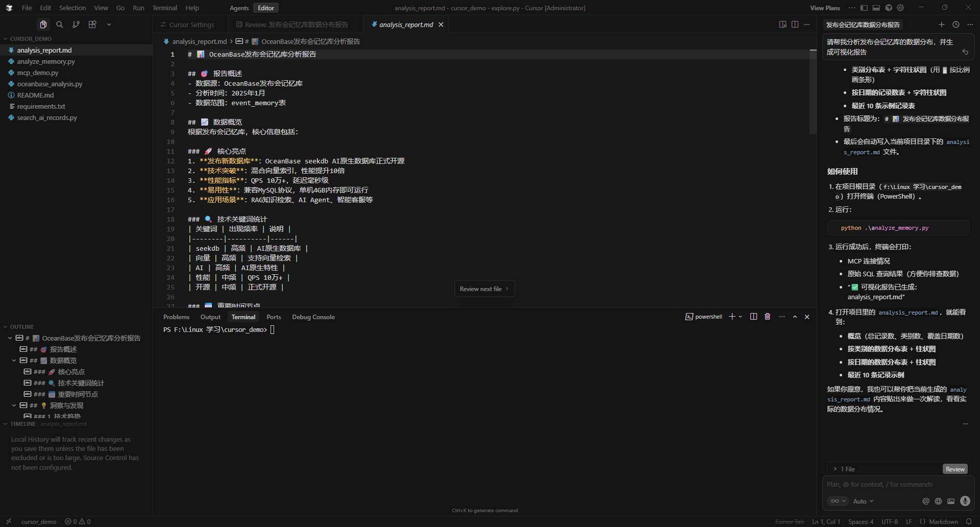Collapse the CURSOR_DEMO folder section
Image resolution: width=980 pixels, height=527 pixels.
tap(31, 39)
